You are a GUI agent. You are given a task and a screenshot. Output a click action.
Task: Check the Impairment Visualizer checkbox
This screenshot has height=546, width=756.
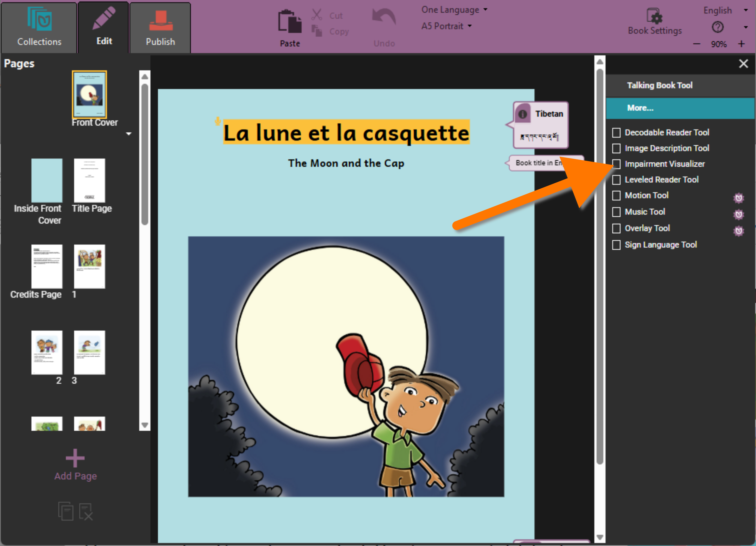[x=616, y=164]
